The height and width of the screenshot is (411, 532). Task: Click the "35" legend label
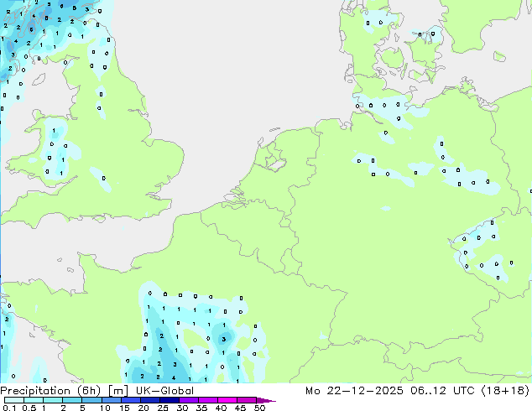pyautogui.click(x=202, y=408)
